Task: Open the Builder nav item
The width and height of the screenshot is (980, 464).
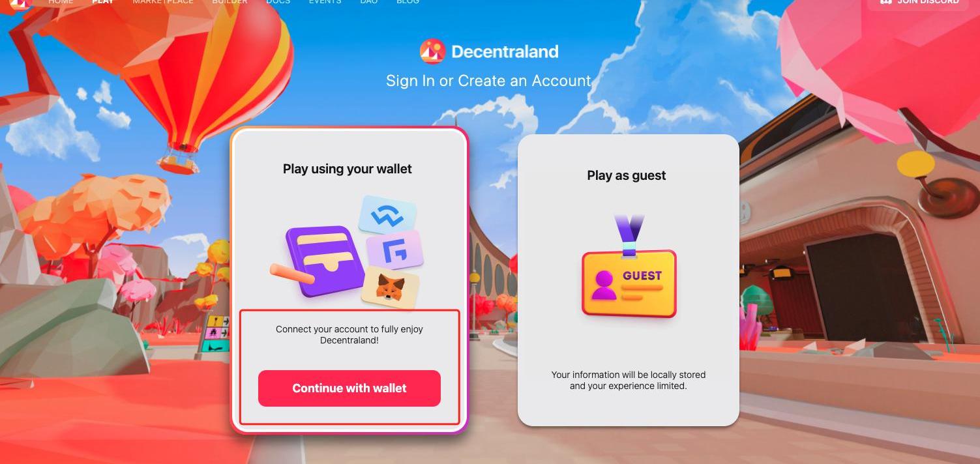Action: tap(230, 2)
